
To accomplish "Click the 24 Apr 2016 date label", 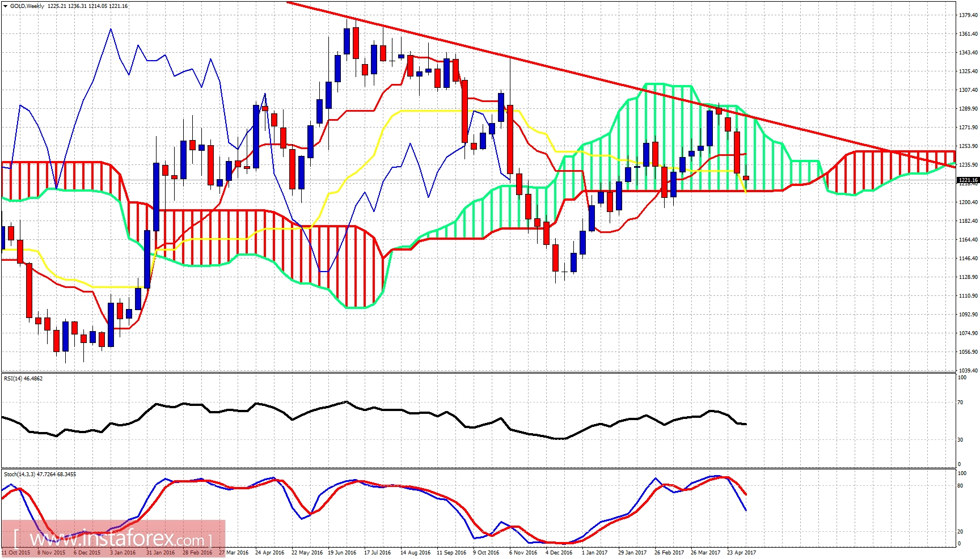I will pos(270,553).
